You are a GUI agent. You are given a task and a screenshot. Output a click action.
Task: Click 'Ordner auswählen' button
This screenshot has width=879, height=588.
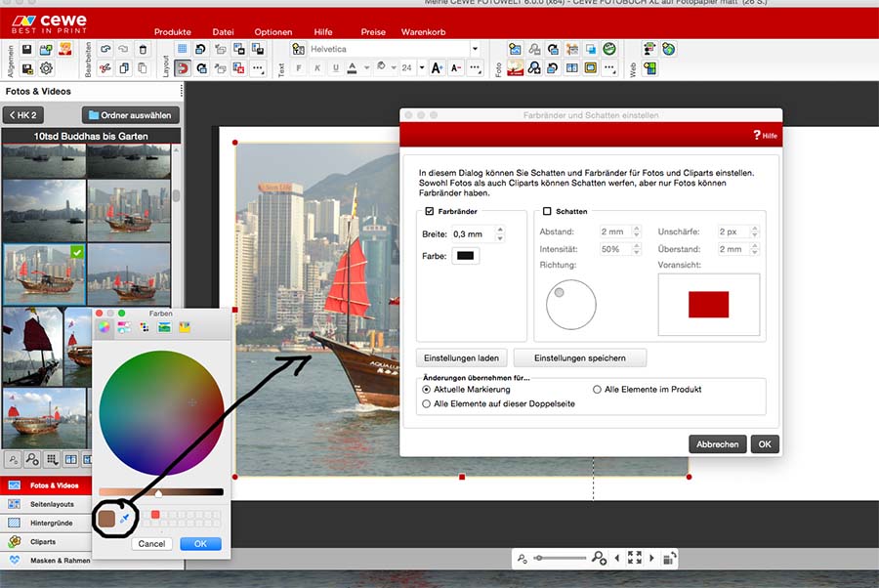tap(130, 115)
